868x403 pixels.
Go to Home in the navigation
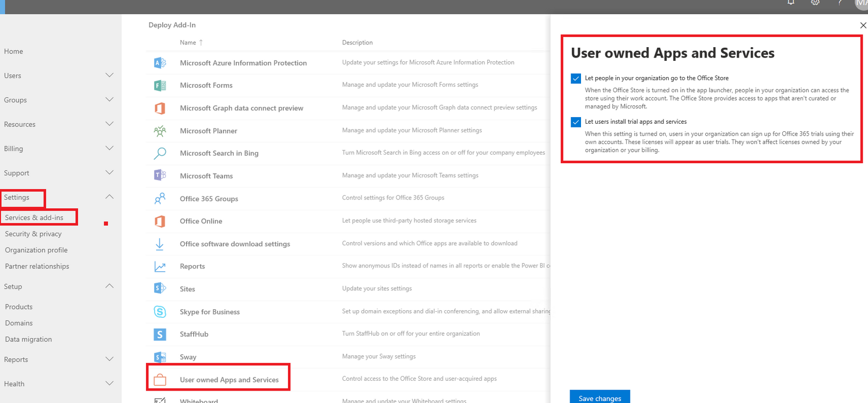coord(14,52)
